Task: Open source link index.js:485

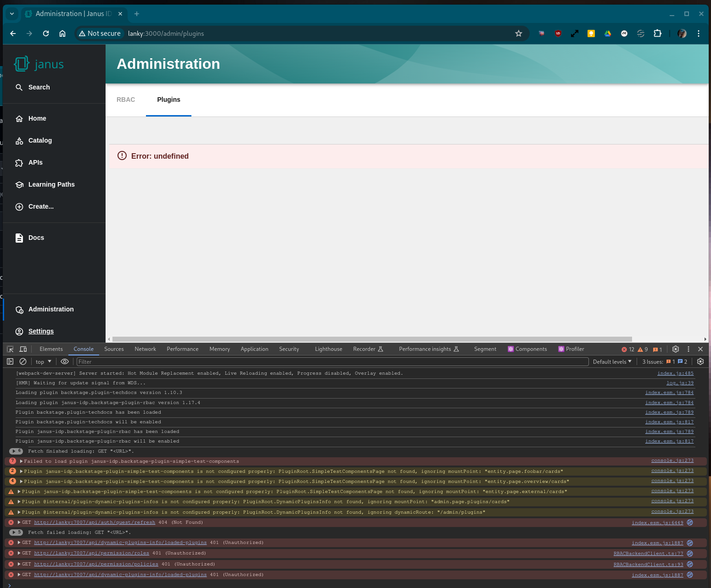Action: [x=675, y=373]
